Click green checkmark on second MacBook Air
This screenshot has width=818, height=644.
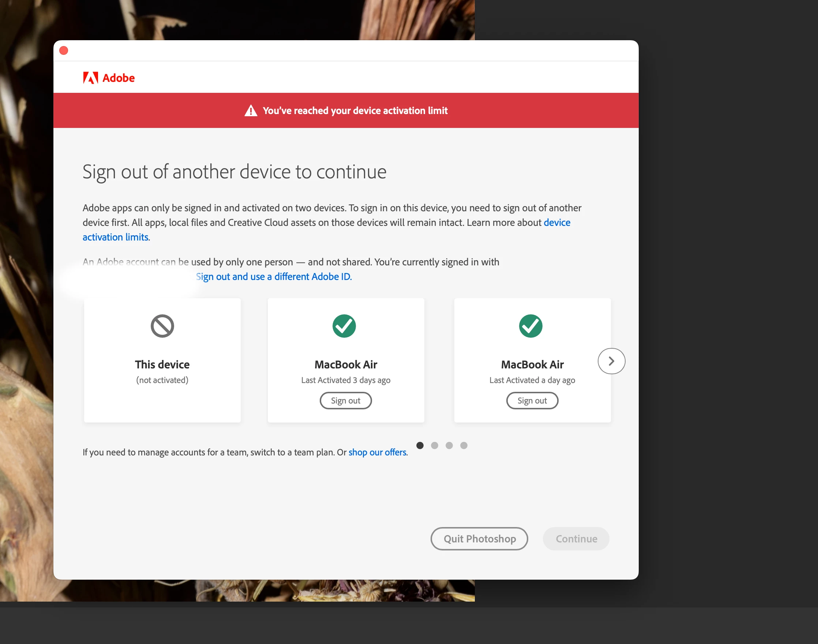(x=530, y=326)
